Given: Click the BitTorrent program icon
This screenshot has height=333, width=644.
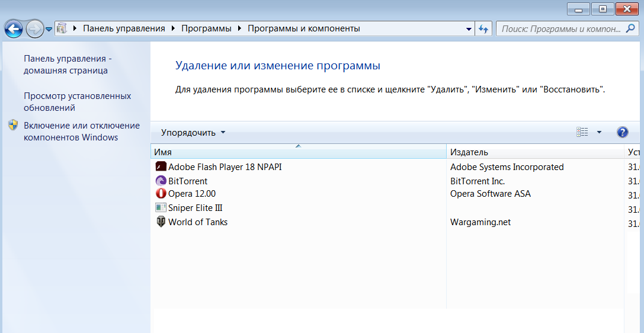Looking at the screenshot, I should point(161,181).
